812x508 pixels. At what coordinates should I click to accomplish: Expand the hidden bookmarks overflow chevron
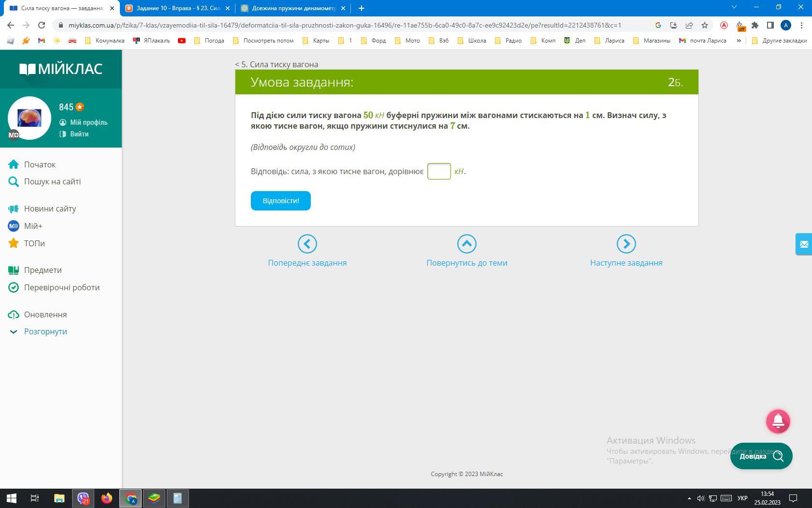point(739,41)
